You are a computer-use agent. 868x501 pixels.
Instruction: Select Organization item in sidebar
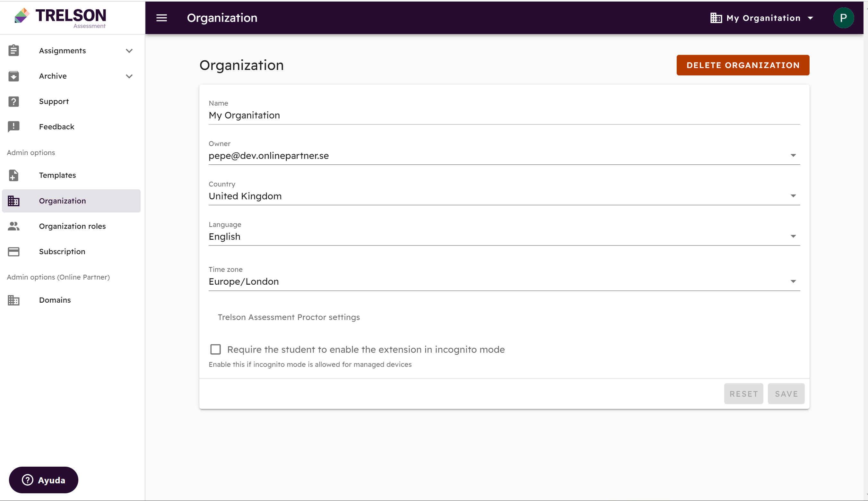pyautogui.click(x=71, y=201)
